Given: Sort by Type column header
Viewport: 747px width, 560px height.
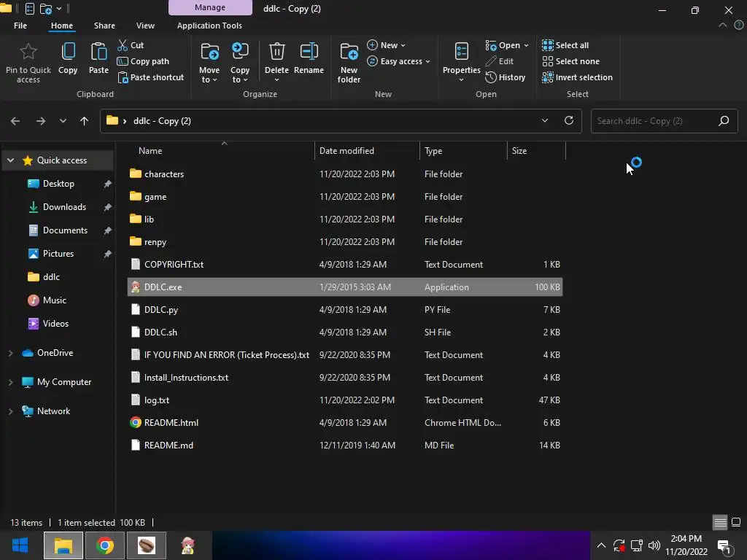Looking at the screenshot, I should pos(463,151).
